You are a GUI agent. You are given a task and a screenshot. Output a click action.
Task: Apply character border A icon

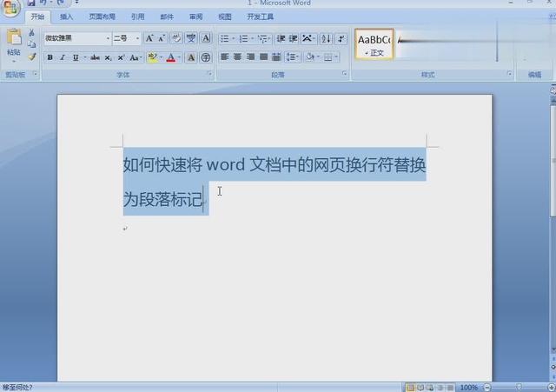[206, 38]
